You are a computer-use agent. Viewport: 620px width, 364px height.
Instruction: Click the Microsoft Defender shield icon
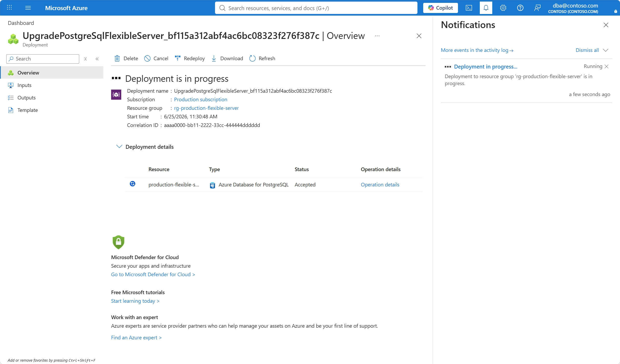click(x=118, y=242)
